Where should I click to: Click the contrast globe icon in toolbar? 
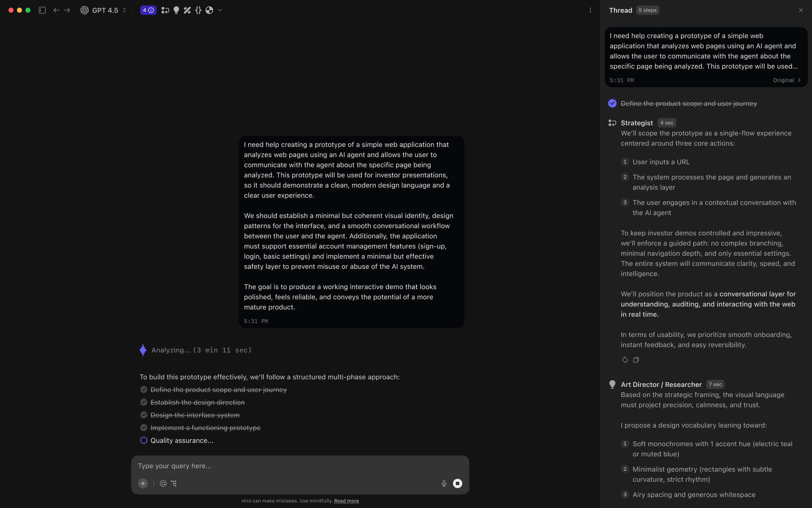[x=210, y=10]
